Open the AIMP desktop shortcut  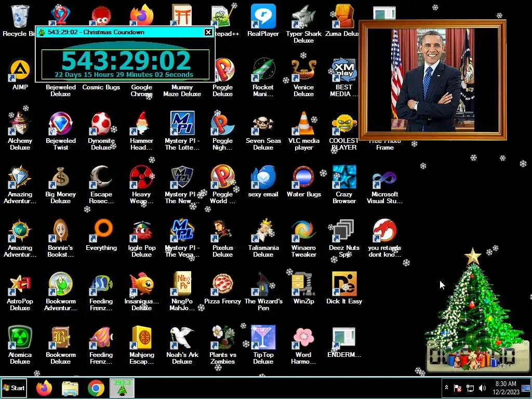point(20,75)
